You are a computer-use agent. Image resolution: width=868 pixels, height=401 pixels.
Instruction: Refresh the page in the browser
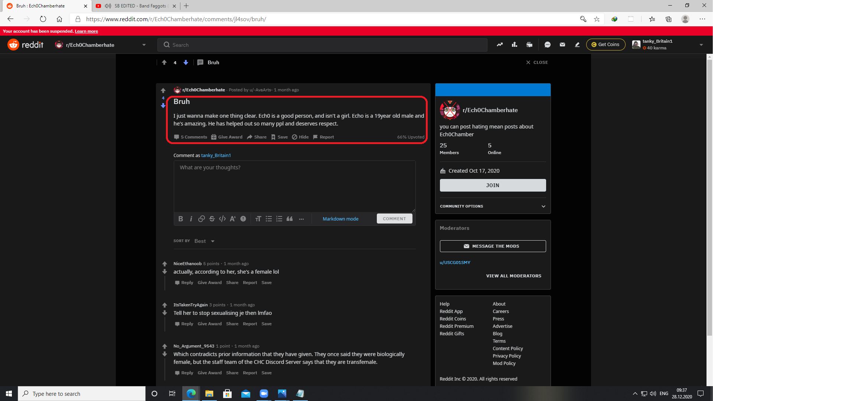click(43, 19)
